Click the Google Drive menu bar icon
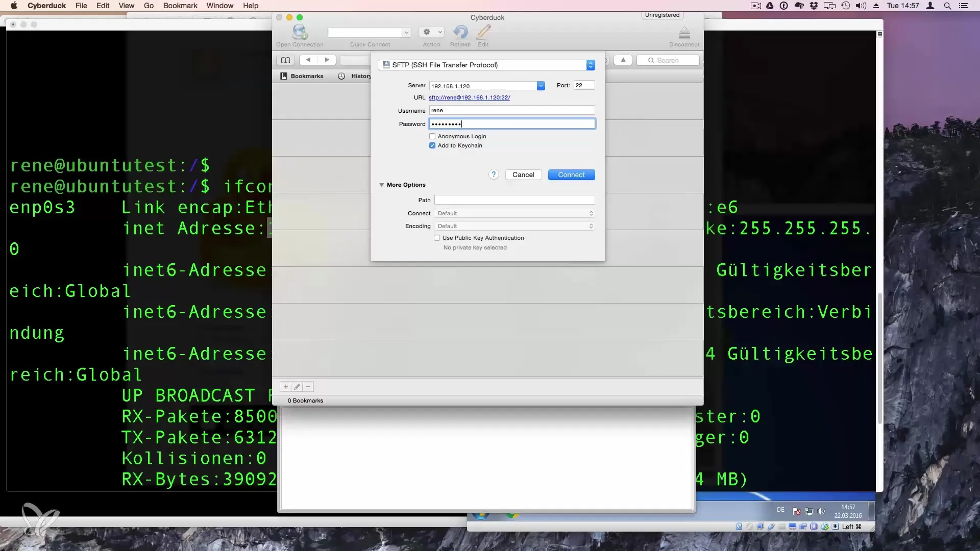Screen dimensions: 980x551 [x=770, y=6]
